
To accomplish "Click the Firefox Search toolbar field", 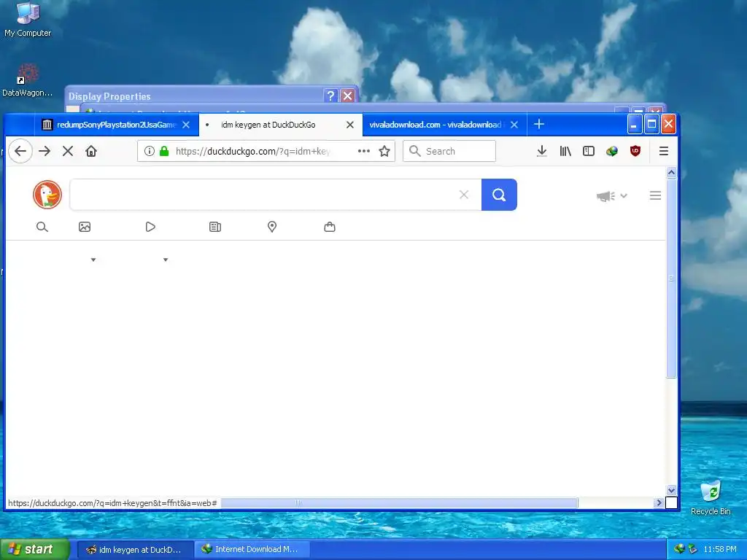I will pyautogui.click(x=449, y=151).
